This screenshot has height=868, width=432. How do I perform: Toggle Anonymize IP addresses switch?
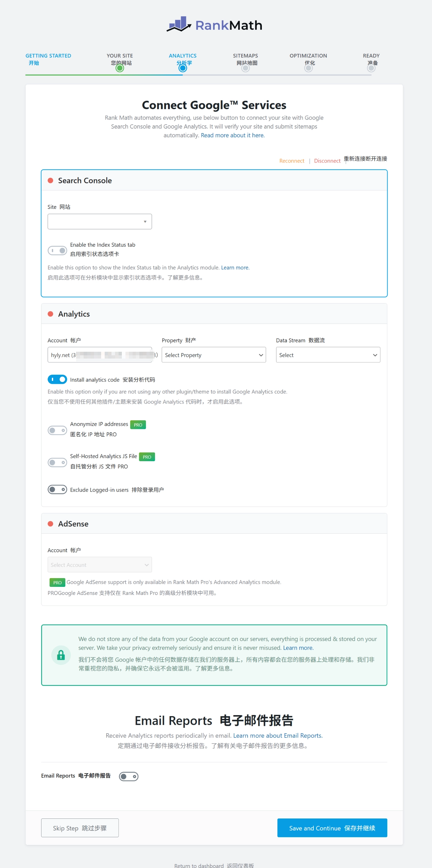[57, 430]
